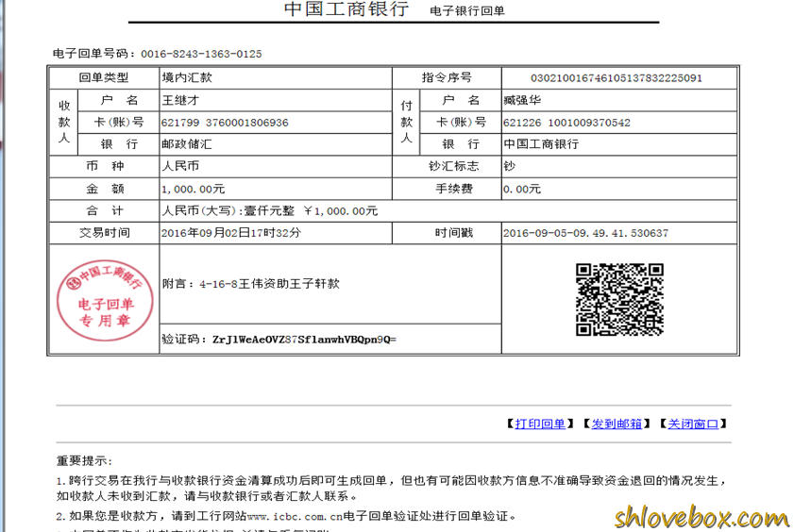794x532 pixels.
Task: Click the red 电子回单专用章 stamp
Action: [105, 300]
